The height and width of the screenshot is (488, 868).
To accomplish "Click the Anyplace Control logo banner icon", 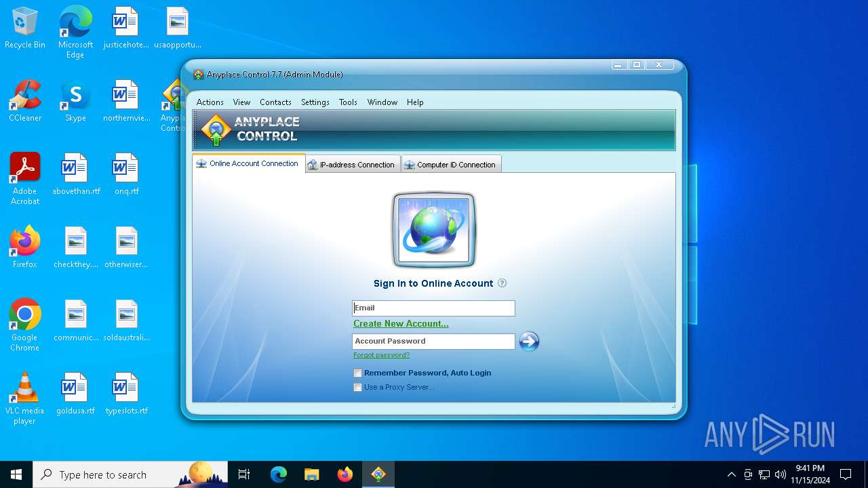I will pyautogui.click(x=216, y=130).
